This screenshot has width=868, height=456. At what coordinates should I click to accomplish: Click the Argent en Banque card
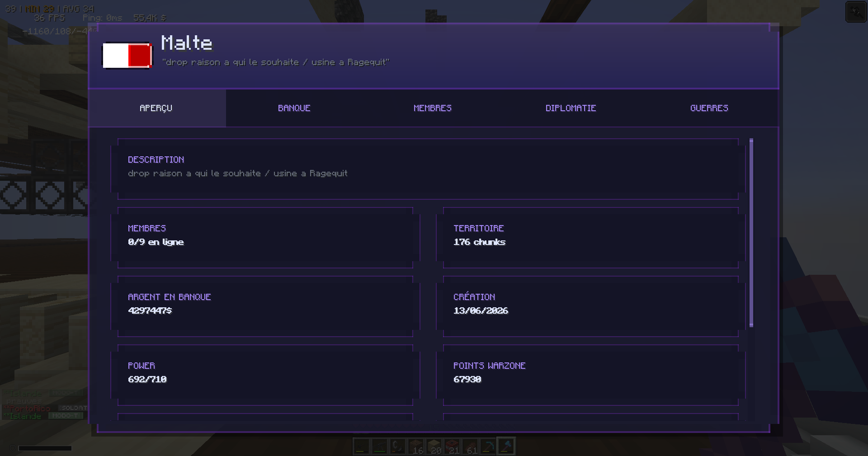coord(265,306)
